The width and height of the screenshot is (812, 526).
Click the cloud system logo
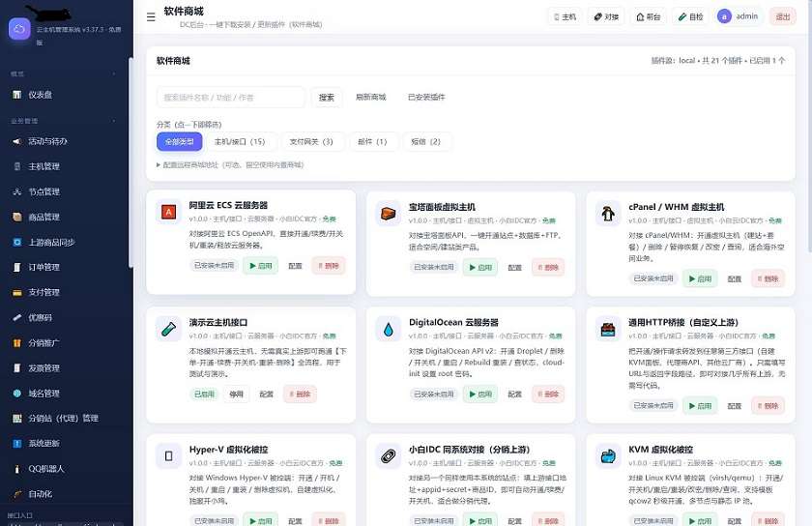[19, 29]
